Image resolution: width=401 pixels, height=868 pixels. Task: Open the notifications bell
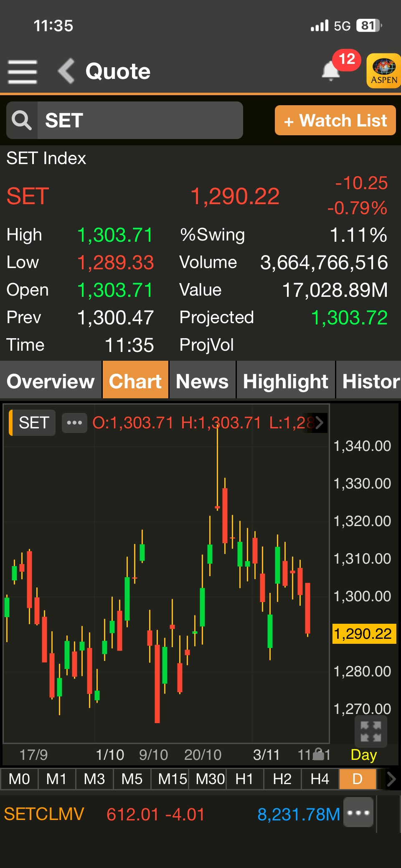331,71
